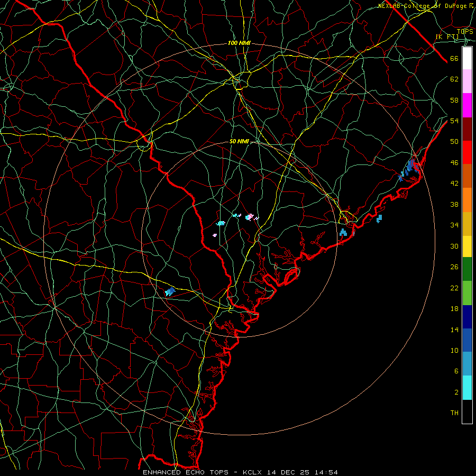Screen dimensions: 476x476
Task: Click the medium blue 10–14 kft legend swatch
Action: [x=467, y=340]
